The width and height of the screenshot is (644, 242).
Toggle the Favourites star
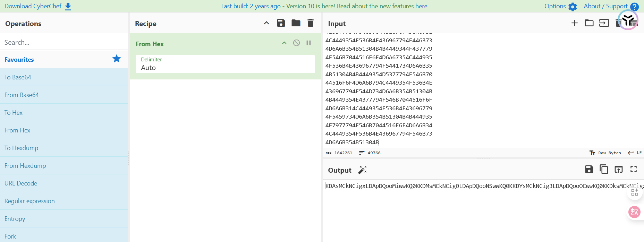(117, 59)
